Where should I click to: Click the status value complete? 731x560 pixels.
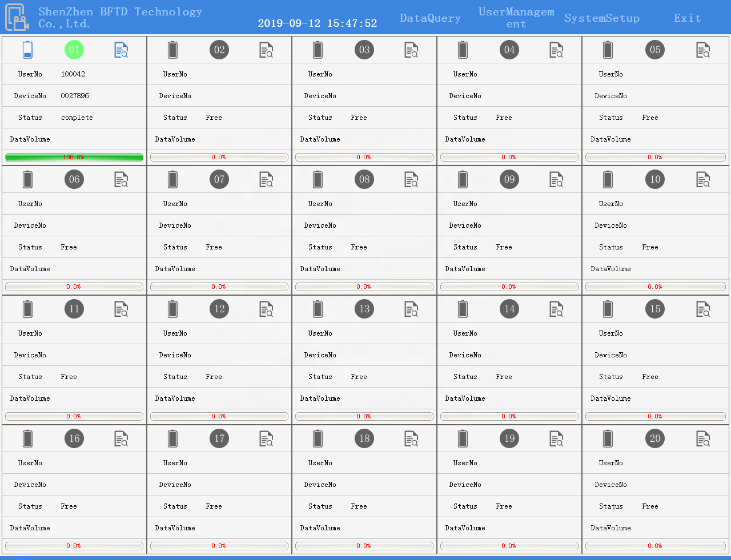[x=77, y=118]
